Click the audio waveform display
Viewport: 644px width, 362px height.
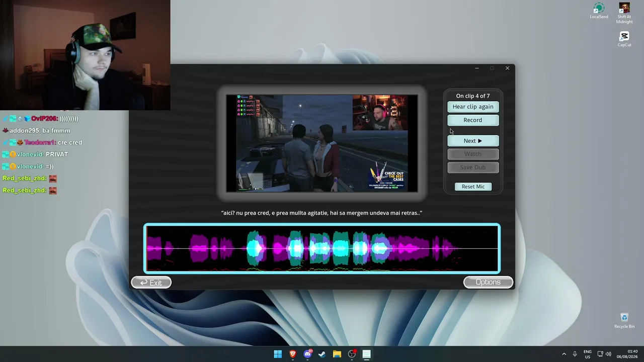[x=322, y=248]
